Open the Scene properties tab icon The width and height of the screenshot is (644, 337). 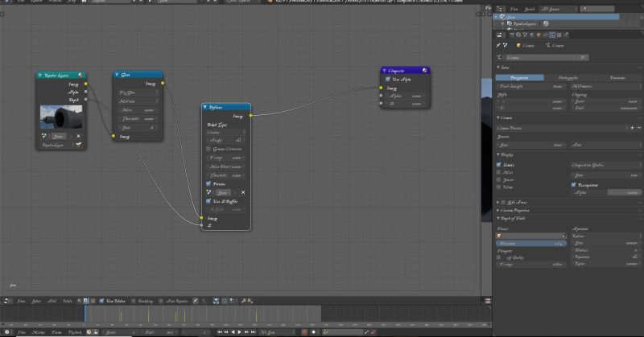(526, 35)
